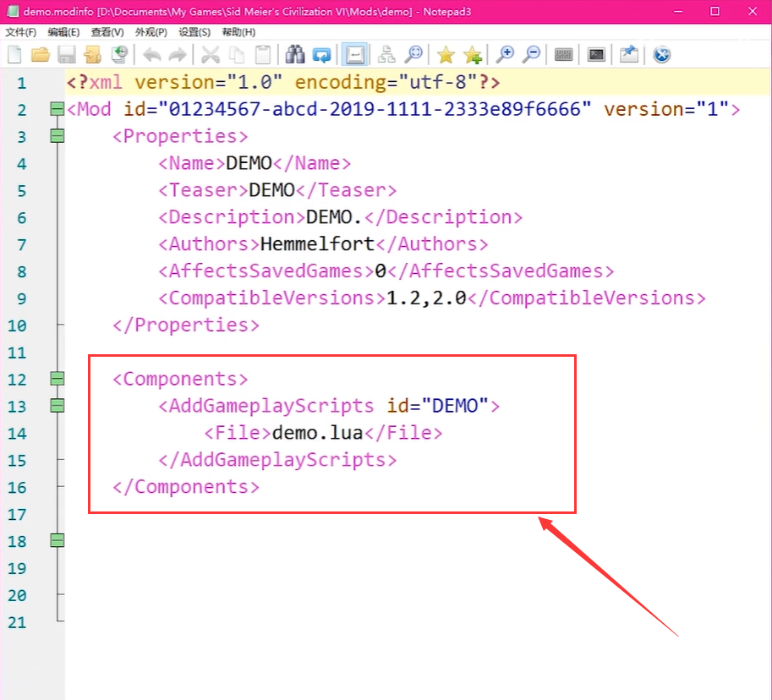Viewport: 772px width, 700px height.
Task: Save the file with the floppy icon
Action: [67, 55]
